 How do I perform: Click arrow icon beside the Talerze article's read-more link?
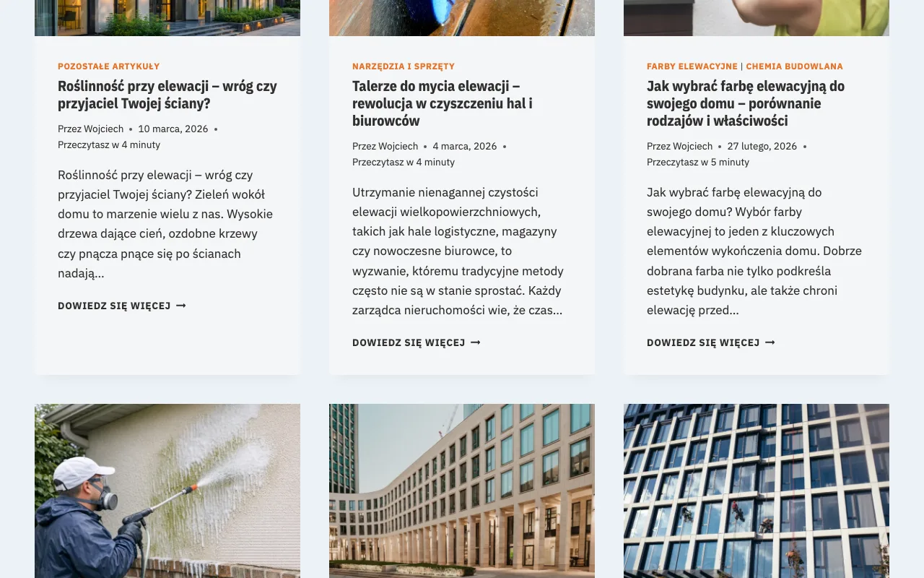[x=476, y=342]
